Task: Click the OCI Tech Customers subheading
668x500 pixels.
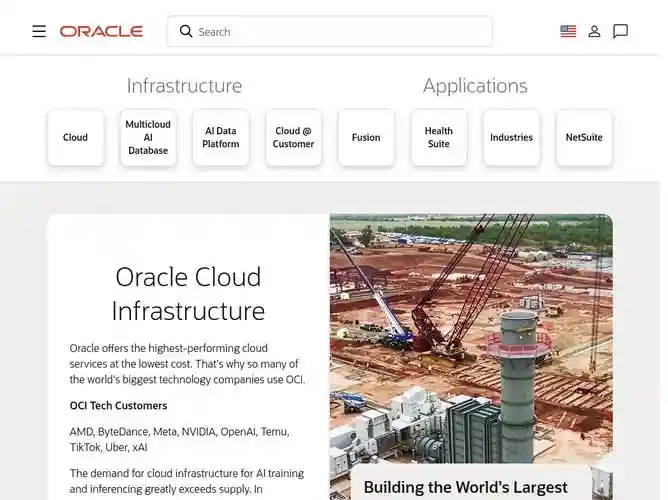Action: pos(118,405)
